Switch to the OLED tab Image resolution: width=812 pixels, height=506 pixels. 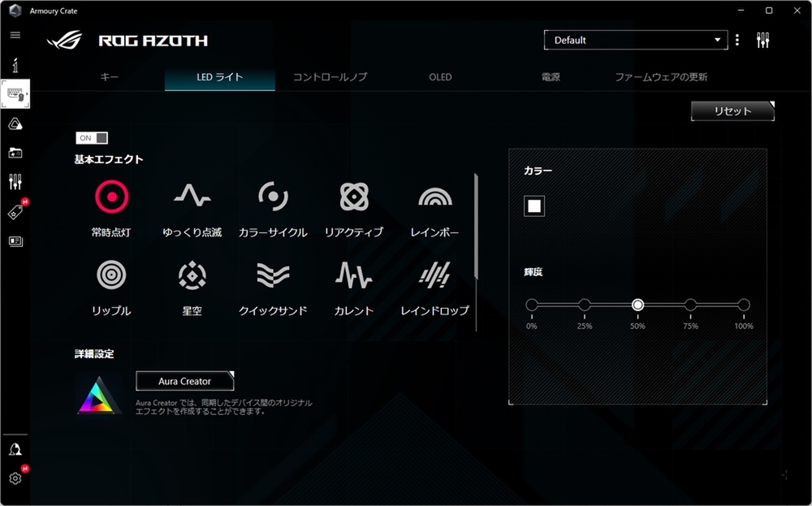[440, 76]
